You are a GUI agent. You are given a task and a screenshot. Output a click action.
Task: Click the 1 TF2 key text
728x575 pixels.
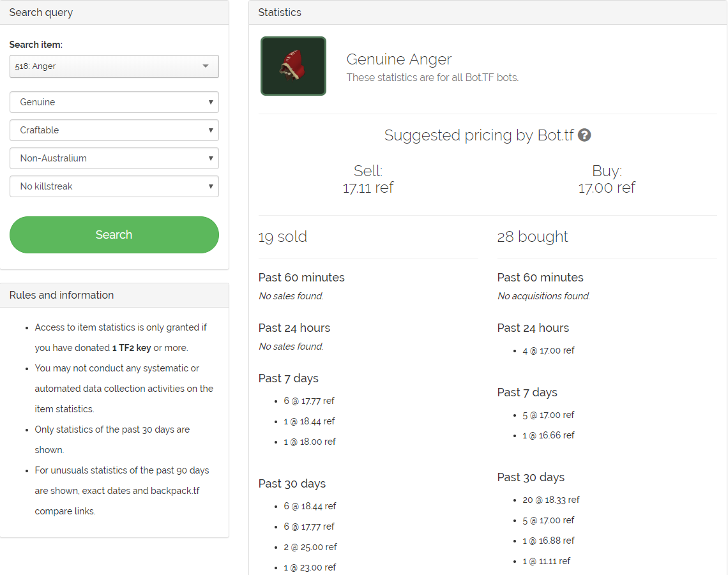pyautogui.click(x=132, y=348)
